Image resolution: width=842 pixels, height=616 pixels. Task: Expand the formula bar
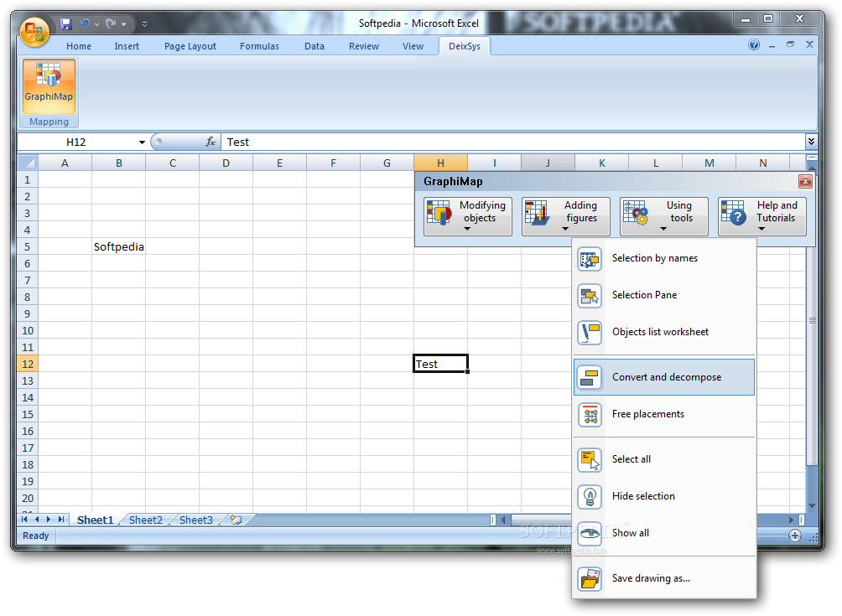tap(812, 142)
